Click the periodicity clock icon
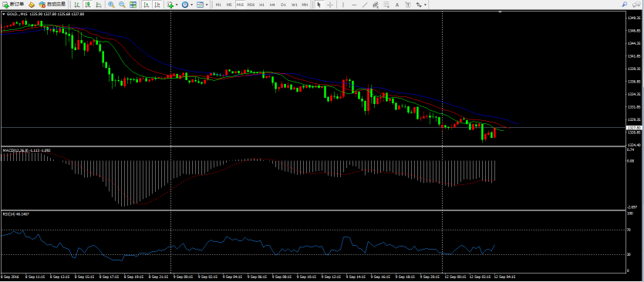Image resolution: width=644 pixels, height=282 pixels. (185, 5)
